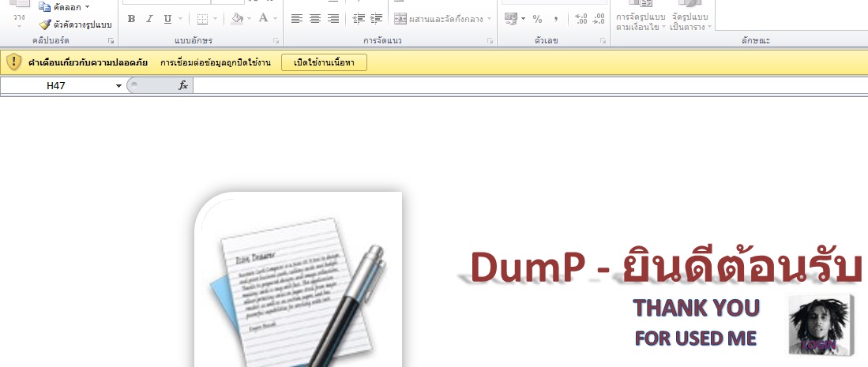Click the Insert Function fx icon

pos(183,85)
